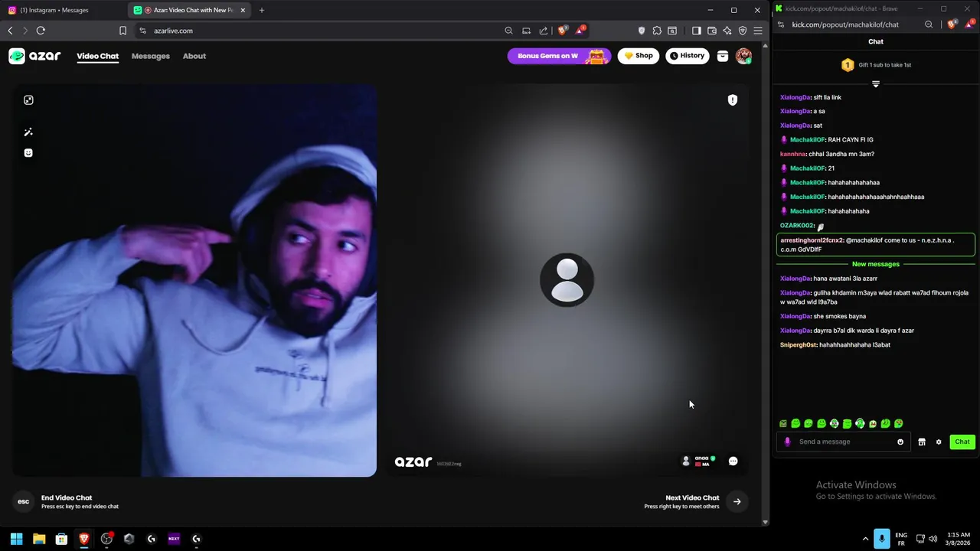Click the green Chat send button
Image resolution: width=980 pixels, height=551 pixels.
click(x=962, y=442)
